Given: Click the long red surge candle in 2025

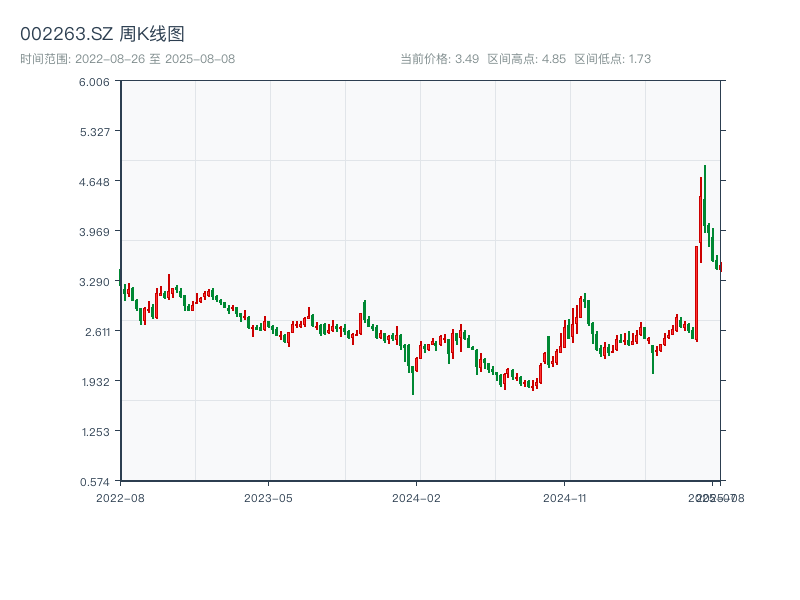Looking at the screenshot, I should coord(697,293).
